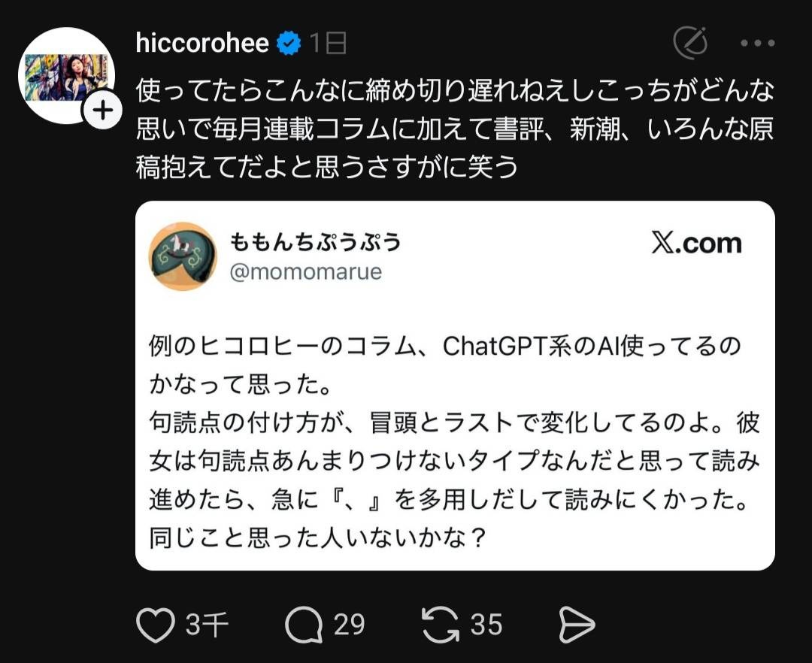Click the blue verified badge
Viewport: 812px width, 663px height.
click(x=289, y=43)
